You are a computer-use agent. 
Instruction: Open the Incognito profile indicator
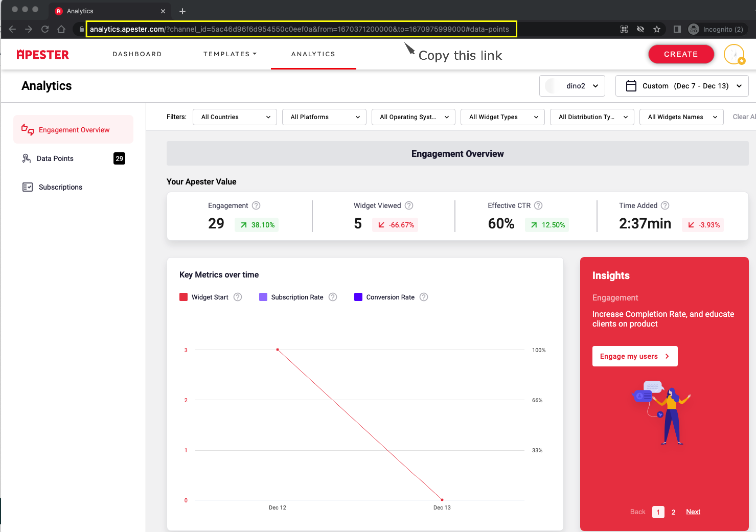(716, 29)
